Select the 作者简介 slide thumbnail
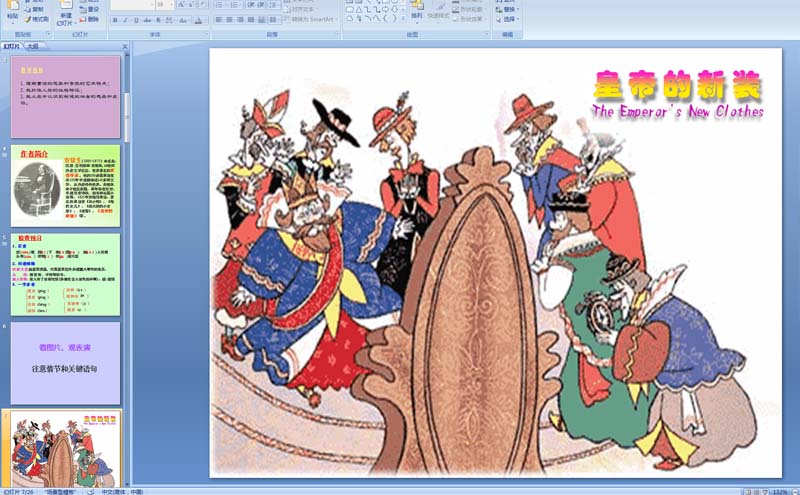 66,186
